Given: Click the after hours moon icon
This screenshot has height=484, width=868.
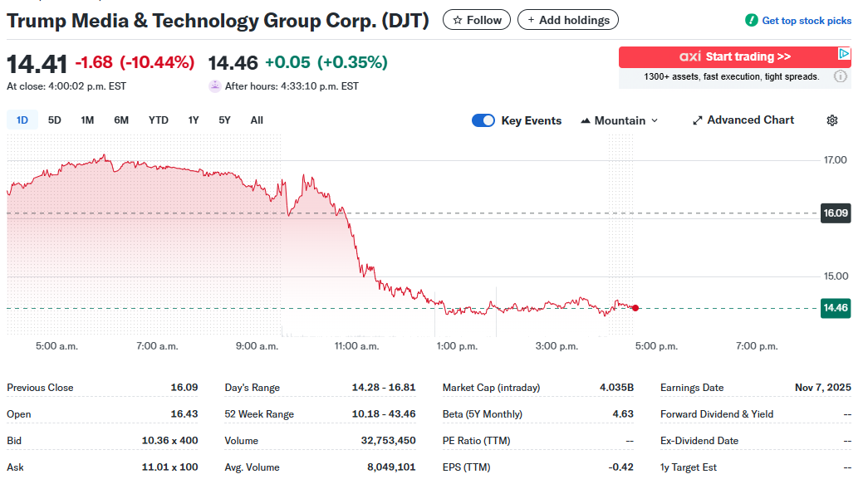Looking at the screenshot, I should click(215, 86).
